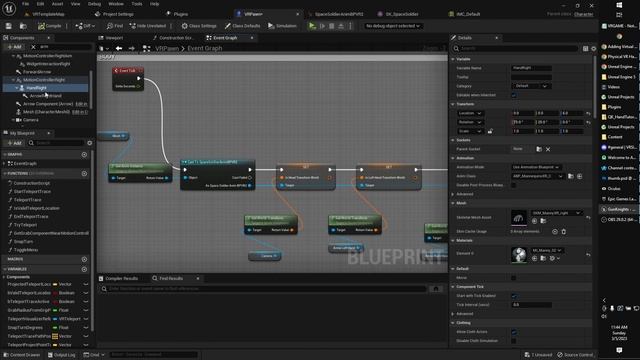Open the Asset menu
This screenshot has height=360, width=640.
click(57, 4)
